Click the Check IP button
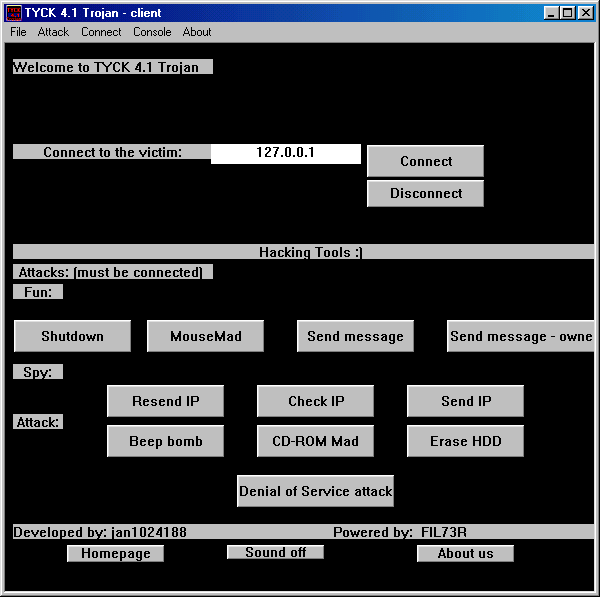 tap(315, 401)
